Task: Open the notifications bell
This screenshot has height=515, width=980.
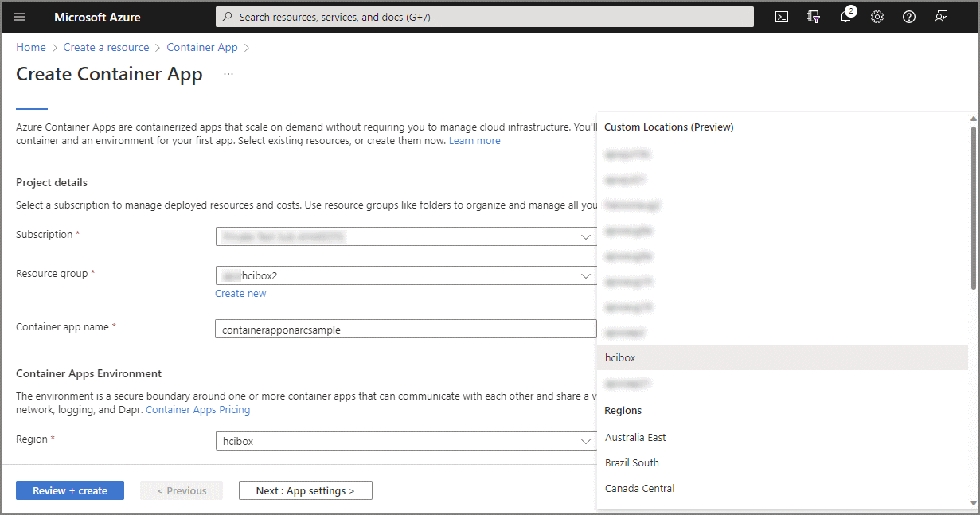Action: click(x=845, y=17)
